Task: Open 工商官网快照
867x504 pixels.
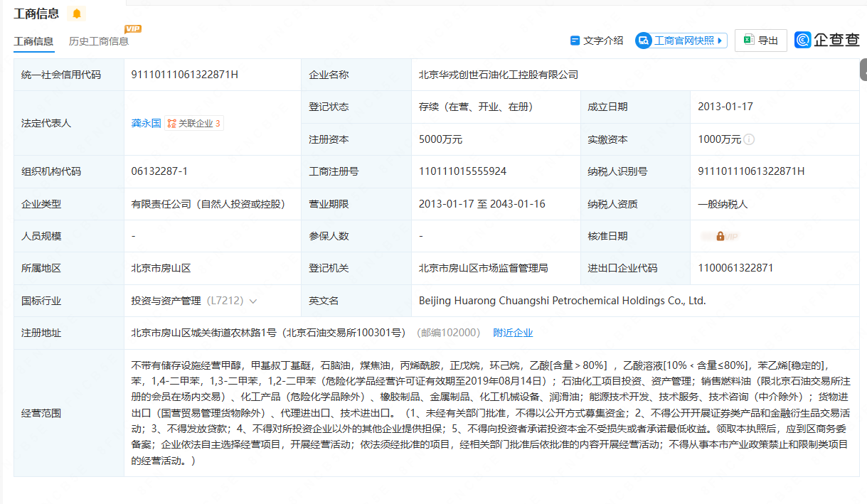Action: (x=681, y=41)
